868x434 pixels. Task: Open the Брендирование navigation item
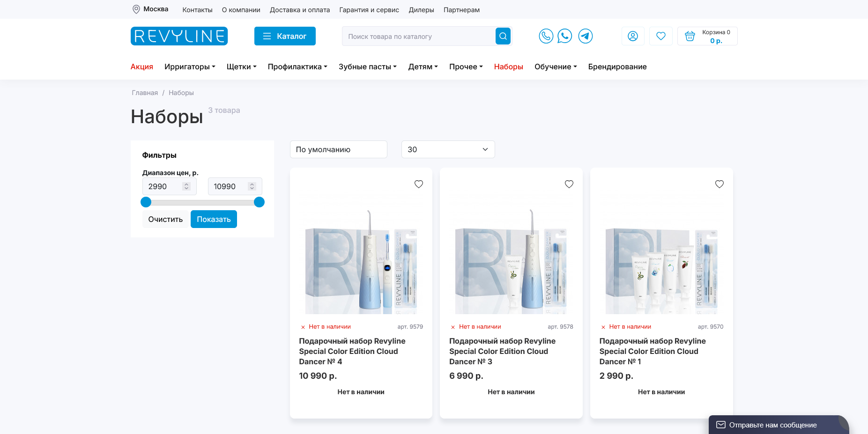tap(617, 66)
